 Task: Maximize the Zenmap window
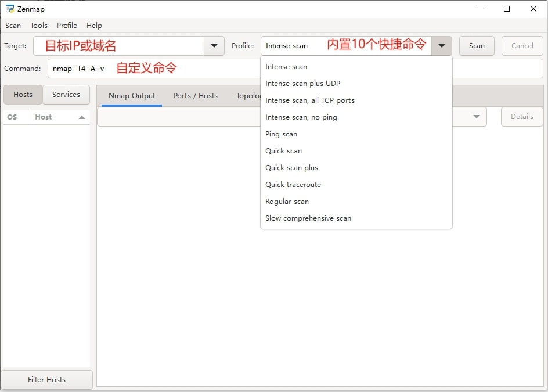click(507, 9)
